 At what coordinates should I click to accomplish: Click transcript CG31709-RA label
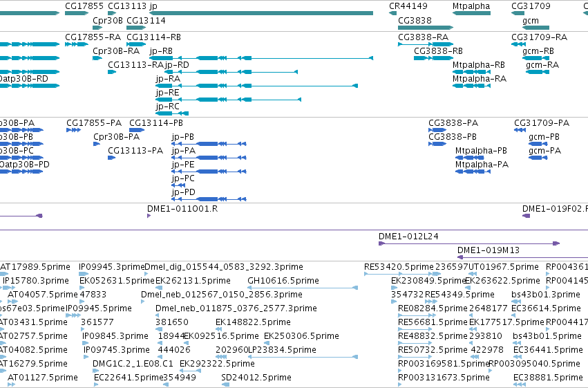(539, 37)
